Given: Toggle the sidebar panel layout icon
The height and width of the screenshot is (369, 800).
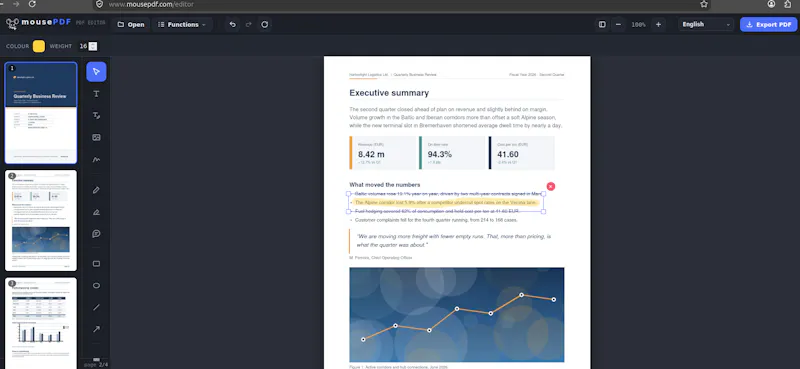Looking at the screenshot, I should coord(602,24).
